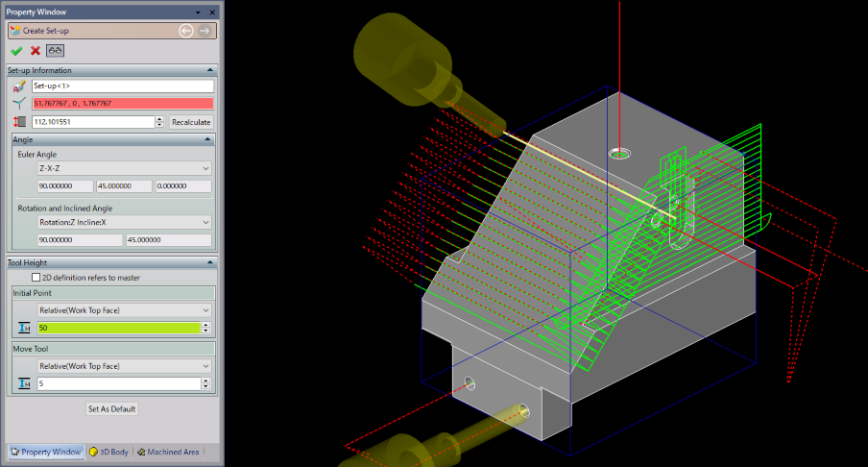Click the green Initial Point 50 field
Image resolution: width=868 pixels, height=467 pixels.
[118, 328]
